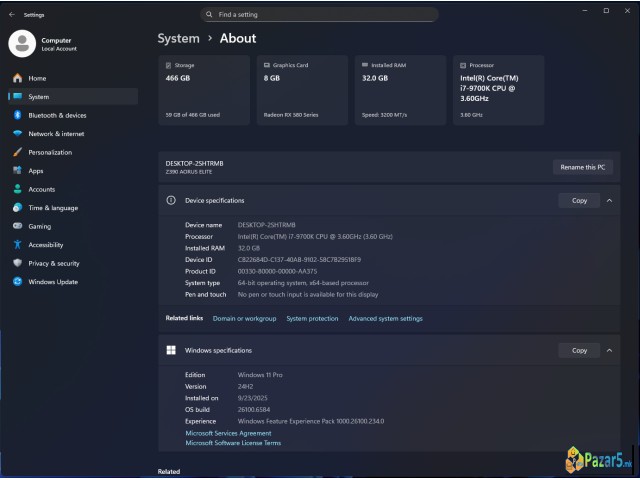Collapse the Windows specifications section chevron

pyautogui.click(x=609, y=350)
